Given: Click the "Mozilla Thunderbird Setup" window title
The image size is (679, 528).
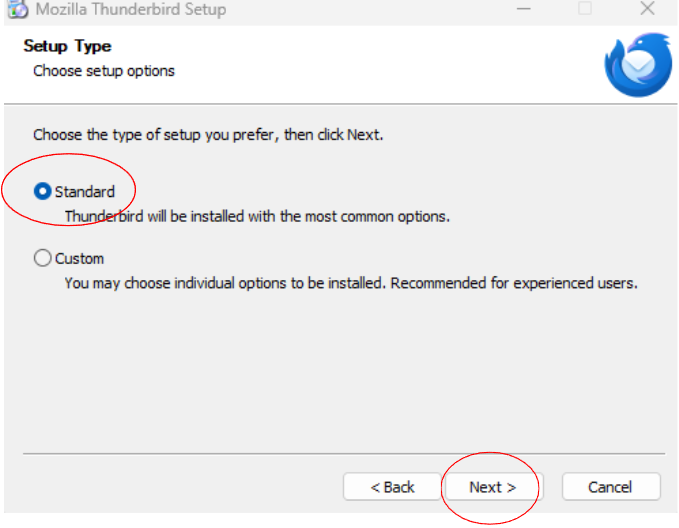Looking at the screenshot, I should (x=131, y=9).
